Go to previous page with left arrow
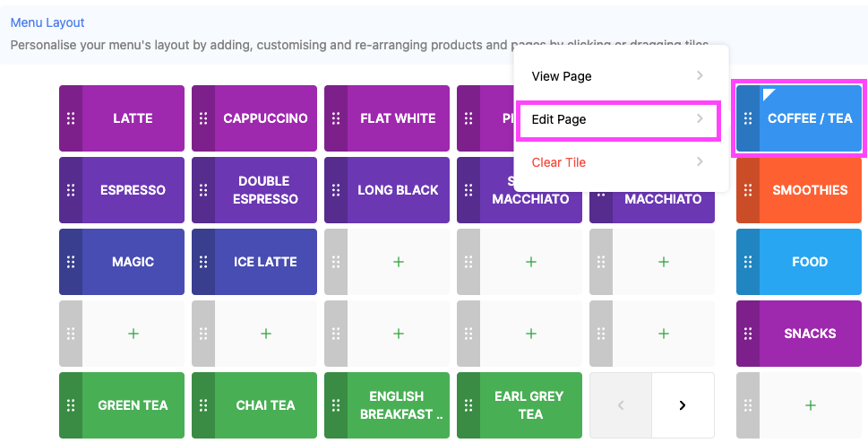 tap(621, 405)
